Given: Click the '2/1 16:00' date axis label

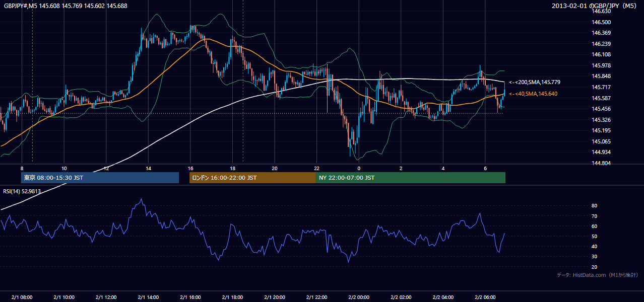Looking at the screenshot, I should tap(190, 297).
